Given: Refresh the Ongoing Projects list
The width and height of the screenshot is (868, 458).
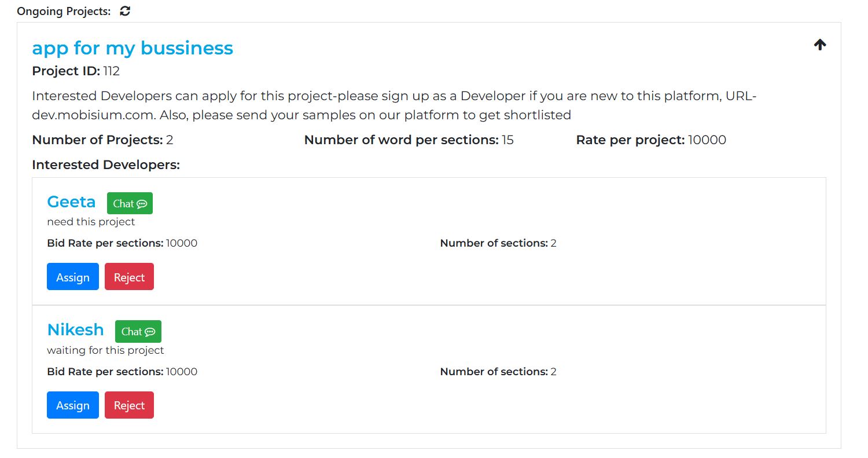Looking at the screenshot, I should point(125,11).
